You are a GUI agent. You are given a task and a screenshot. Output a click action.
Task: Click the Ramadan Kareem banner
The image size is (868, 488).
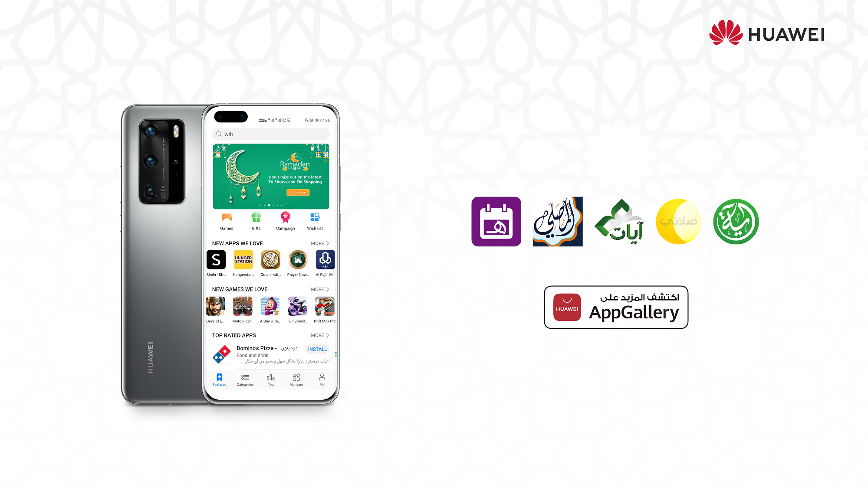point(271,175)
